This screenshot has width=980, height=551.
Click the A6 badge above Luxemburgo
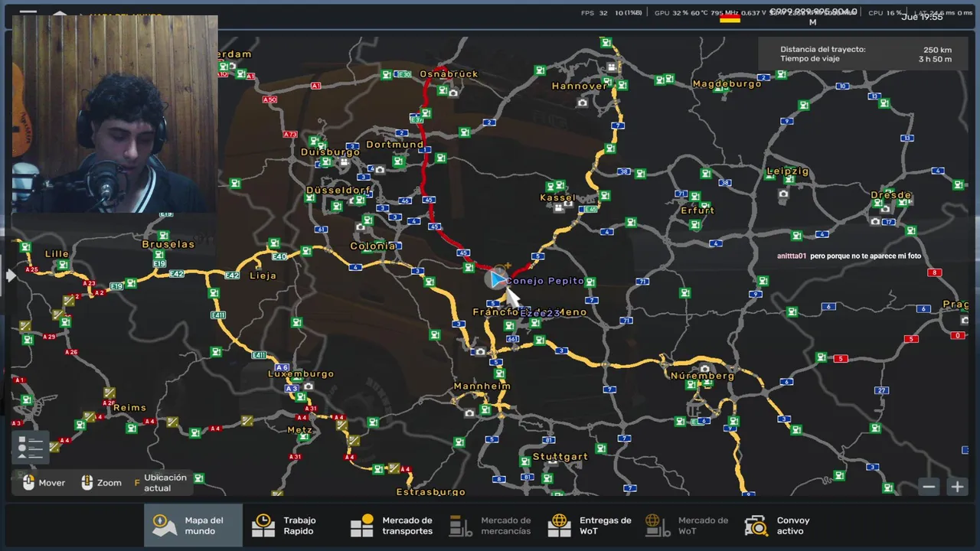coord(282,367)
